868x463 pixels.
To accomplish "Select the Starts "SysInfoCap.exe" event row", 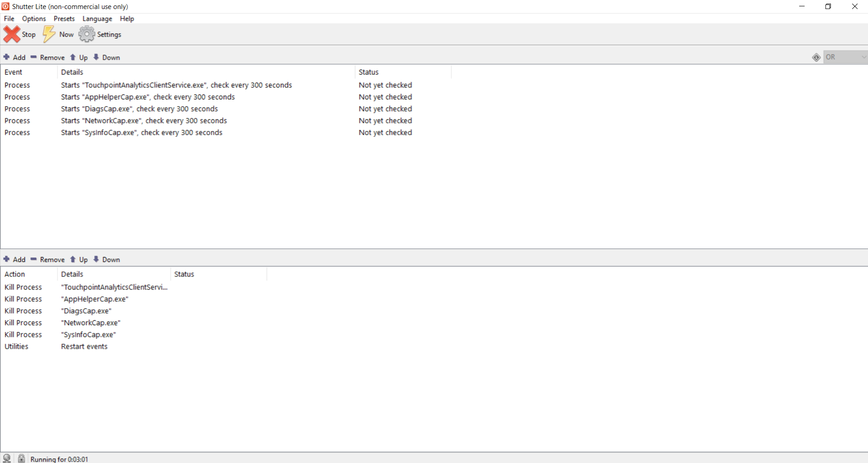I will [x=226, y=132].
